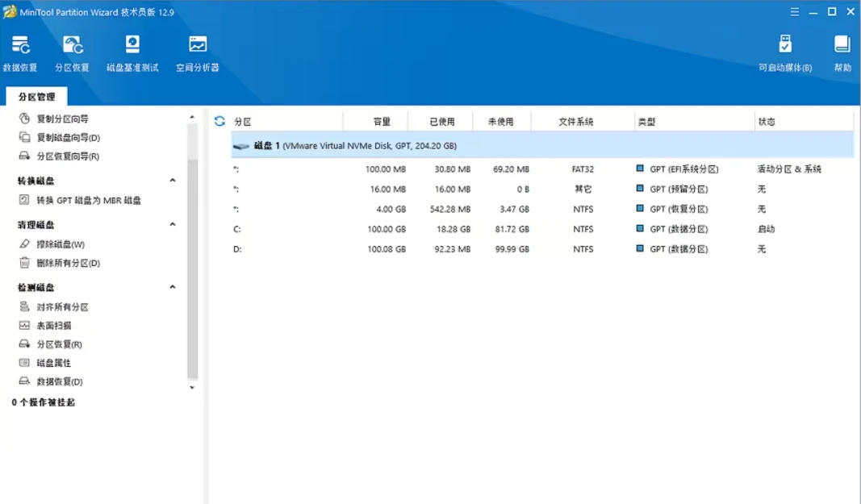This screenshot has width=861, height=504.
Task: Sort by the 状态 column header
Action: [x=767, y=122]
